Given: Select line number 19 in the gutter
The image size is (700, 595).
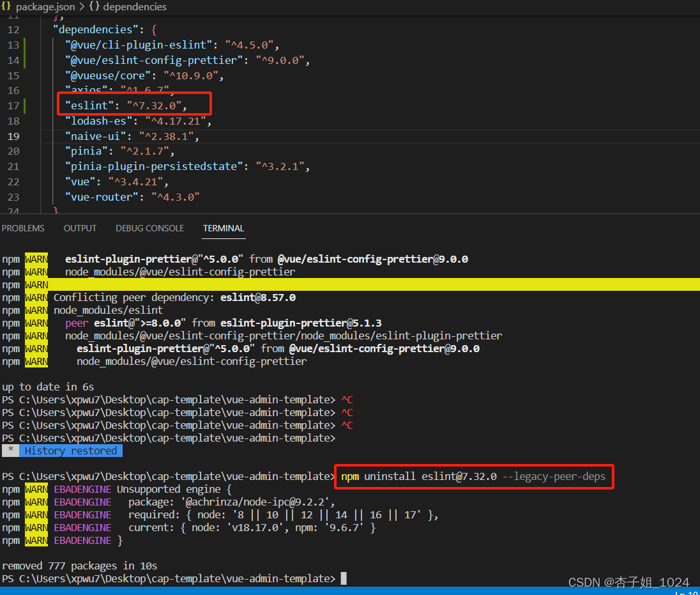Looking at the screenshot, I should [13, 136].
